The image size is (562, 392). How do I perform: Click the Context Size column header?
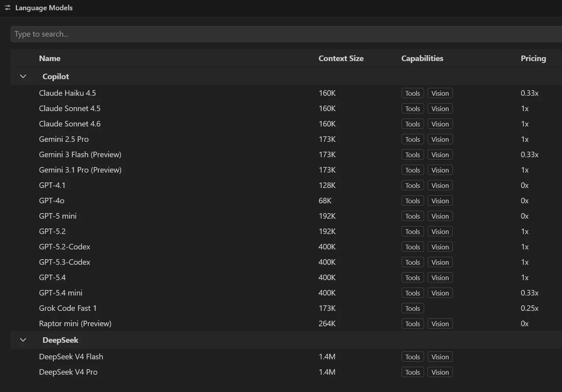pos(341,58)
